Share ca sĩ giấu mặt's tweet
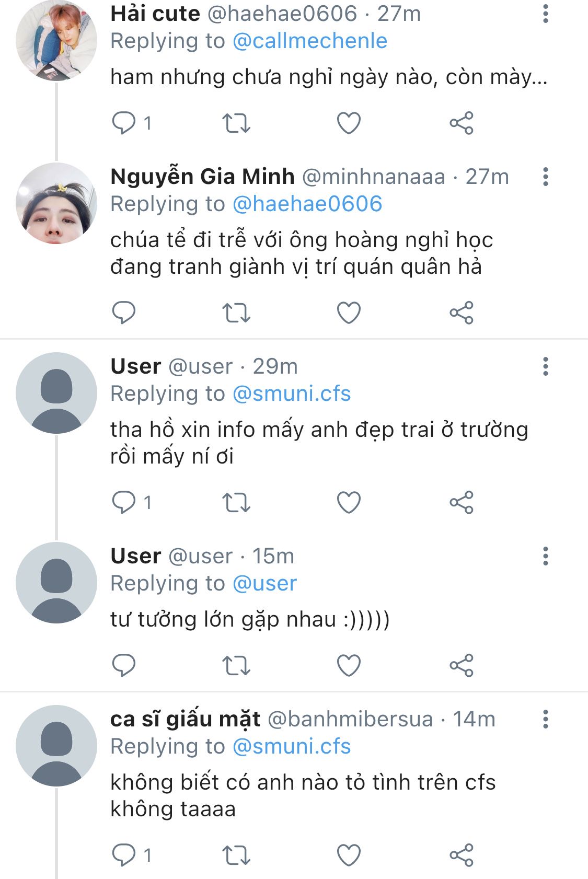Image resolution: width=588 pixels, height=879 pixels. (461, 855)
